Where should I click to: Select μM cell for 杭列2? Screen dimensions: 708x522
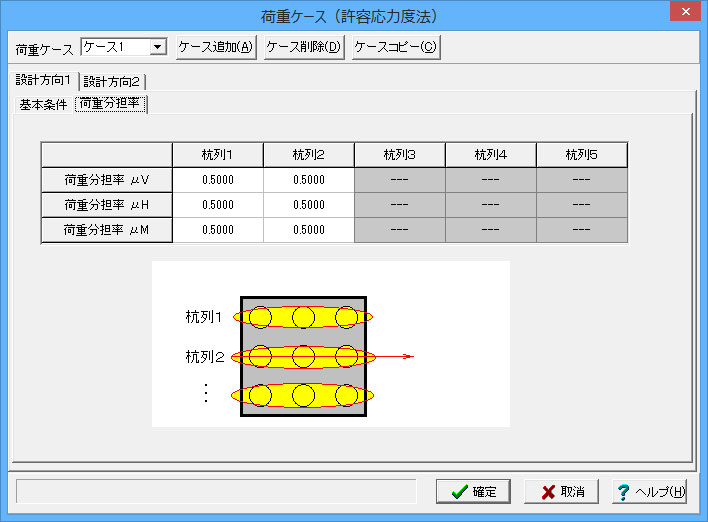pos(309,230)
